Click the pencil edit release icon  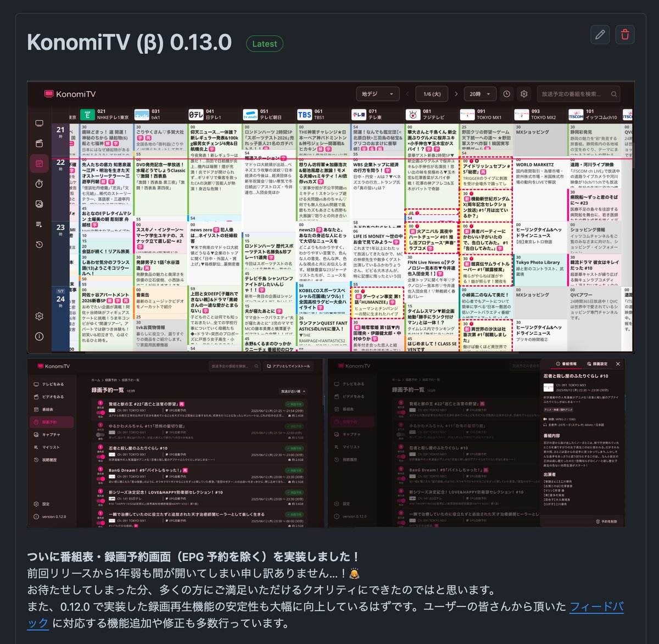coord(600,35)
